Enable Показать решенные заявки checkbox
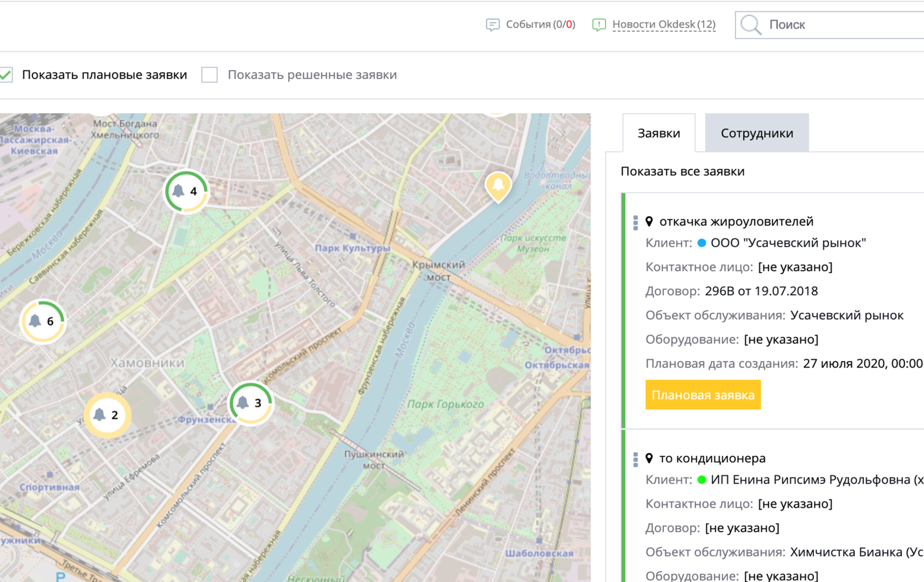The image size is (924, 582). 210,75
